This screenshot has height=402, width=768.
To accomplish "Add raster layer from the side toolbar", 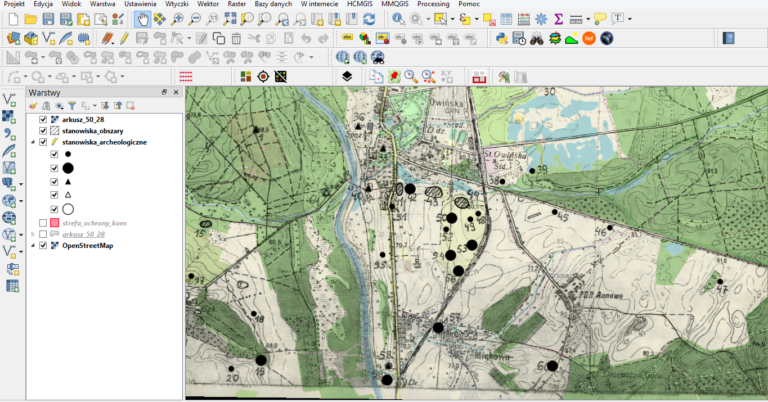I will (9, 117).
